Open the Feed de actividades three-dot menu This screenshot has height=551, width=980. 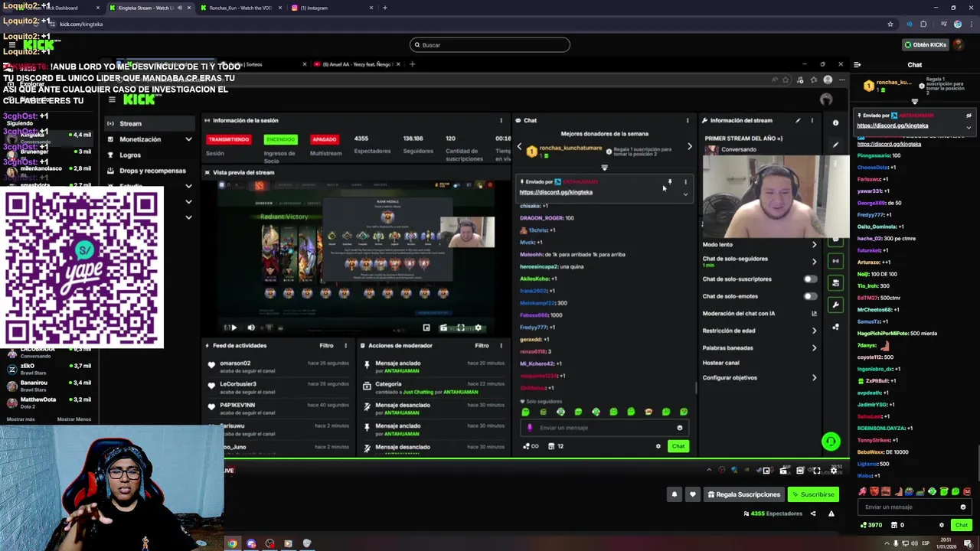345,345
